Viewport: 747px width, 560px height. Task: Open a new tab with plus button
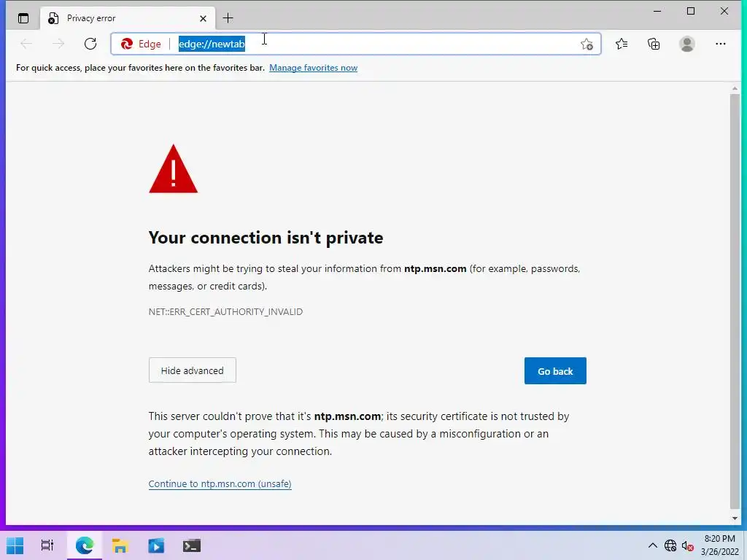click(228, 18)
